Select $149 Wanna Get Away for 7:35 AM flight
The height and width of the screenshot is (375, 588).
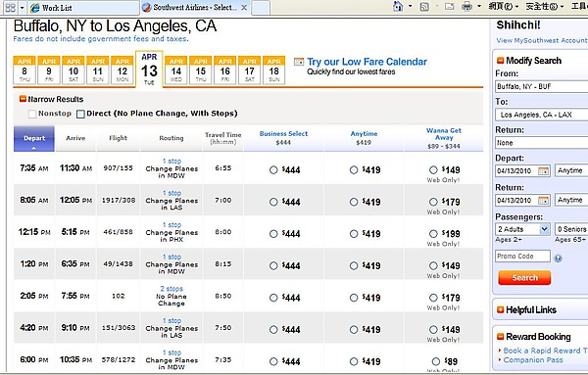433,170
